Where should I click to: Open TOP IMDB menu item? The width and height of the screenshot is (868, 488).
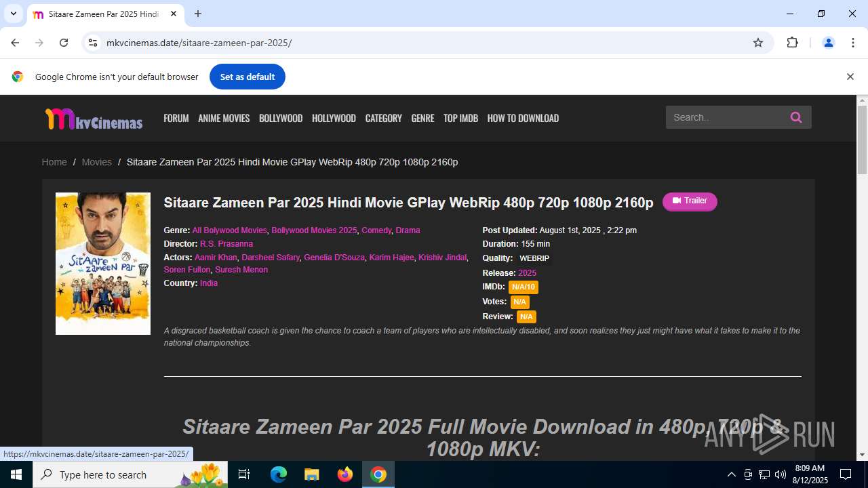pos(460,118)
